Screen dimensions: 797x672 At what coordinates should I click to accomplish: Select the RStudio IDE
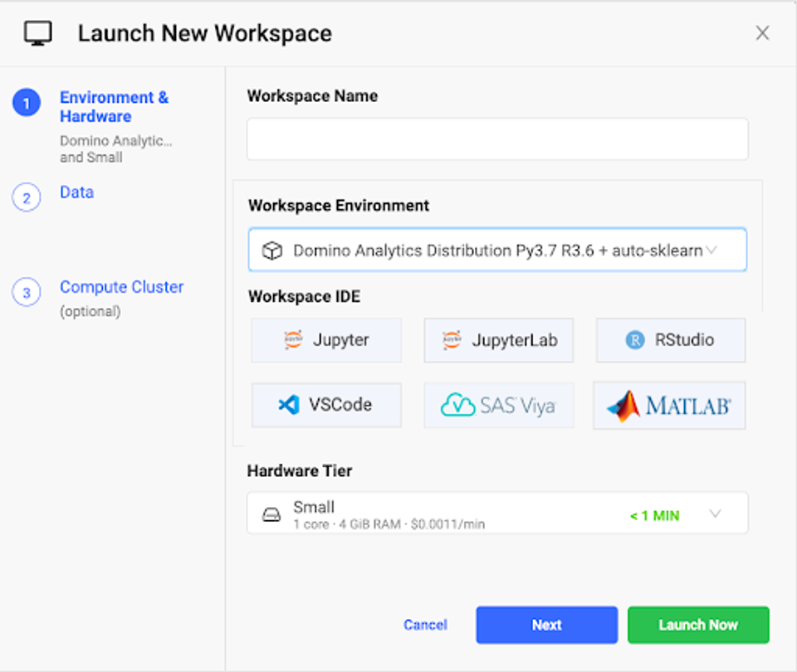(x=671, y=340)
